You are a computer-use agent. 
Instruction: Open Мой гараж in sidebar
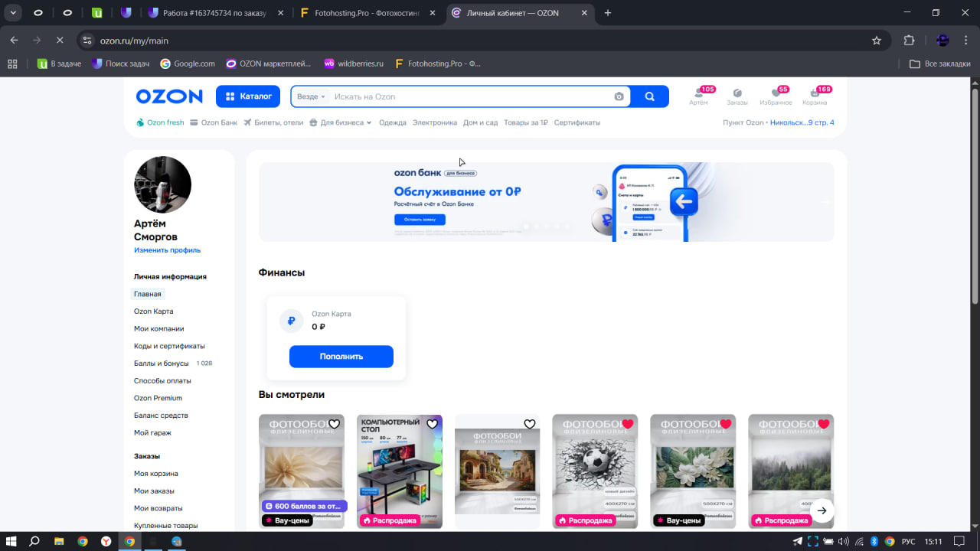[x=152, y=432]
